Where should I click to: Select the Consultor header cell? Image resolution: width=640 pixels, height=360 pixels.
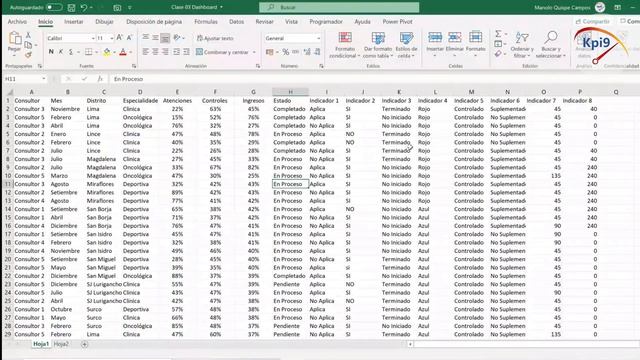click(31, 100)
